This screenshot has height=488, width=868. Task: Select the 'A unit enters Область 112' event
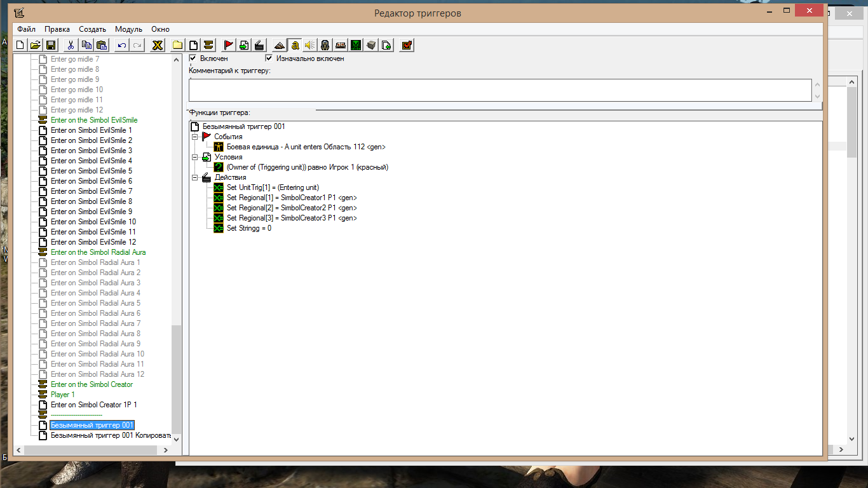[306, 147]
